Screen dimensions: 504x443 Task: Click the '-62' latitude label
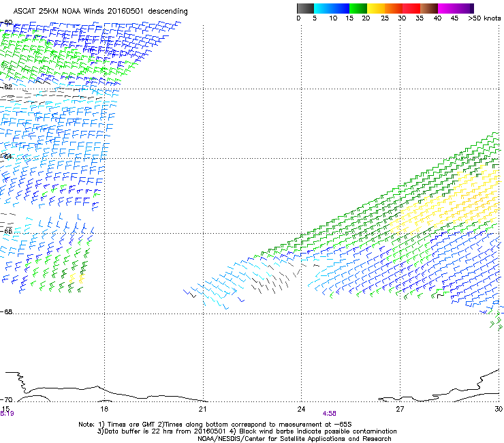click(x=6, y=87)
